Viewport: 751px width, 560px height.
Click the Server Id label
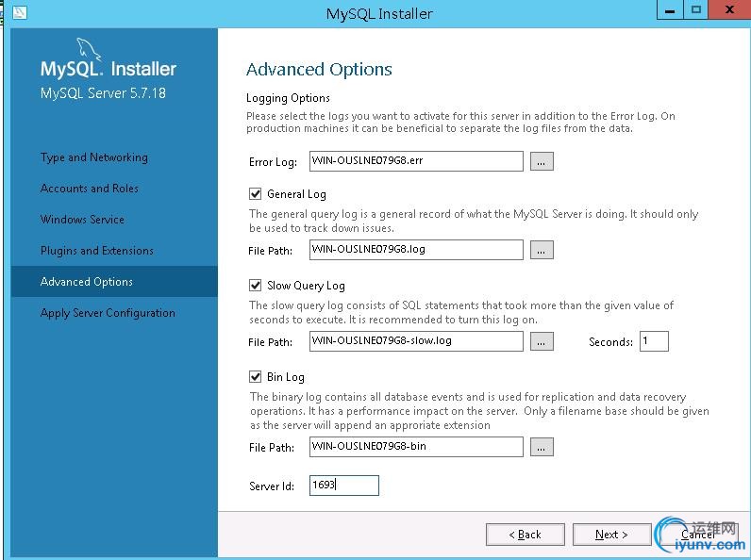pos(272,486)
